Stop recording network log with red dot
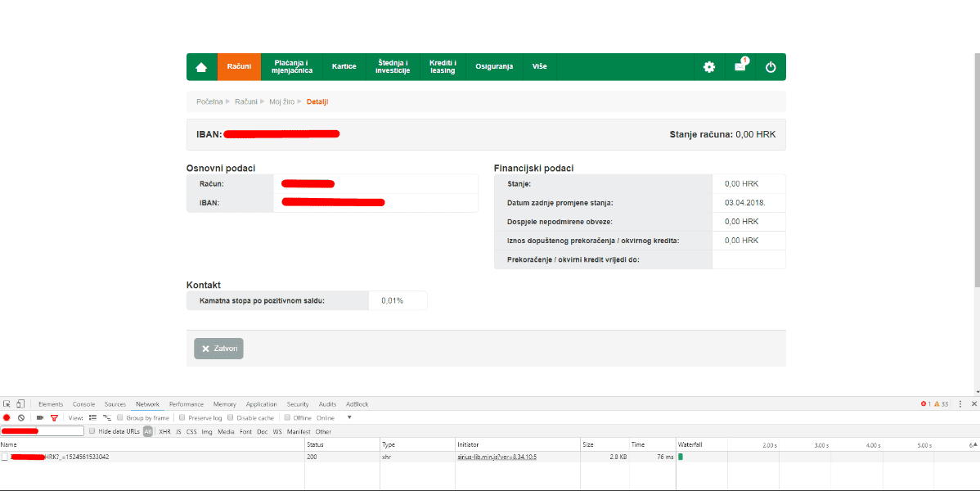The height and width of the screenshot is (491, 980). point(7,418)
